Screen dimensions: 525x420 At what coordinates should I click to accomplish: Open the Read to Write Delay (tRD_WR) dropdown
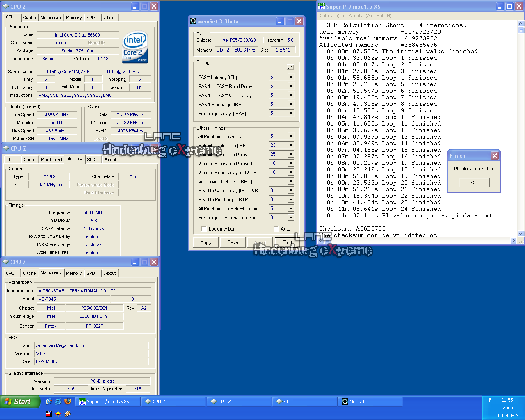[x=291, y=190]
